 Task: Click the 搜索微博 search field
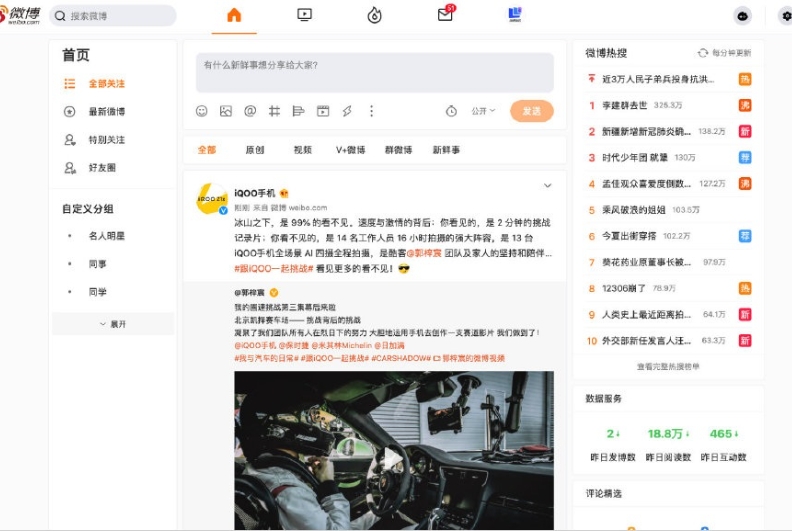pos(113,16)
